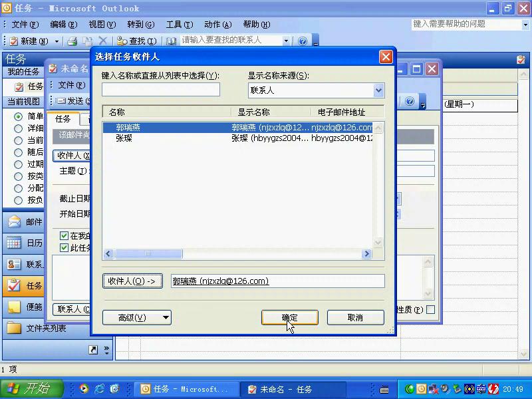Screen dimensions: 532x399
Task: Click right arrow of contact list scrollbar
Action: [366, 253]
